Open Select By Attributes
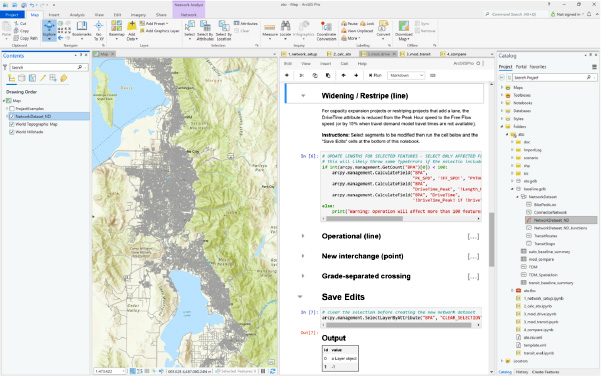The image size is (601, 376). point(205,30)
